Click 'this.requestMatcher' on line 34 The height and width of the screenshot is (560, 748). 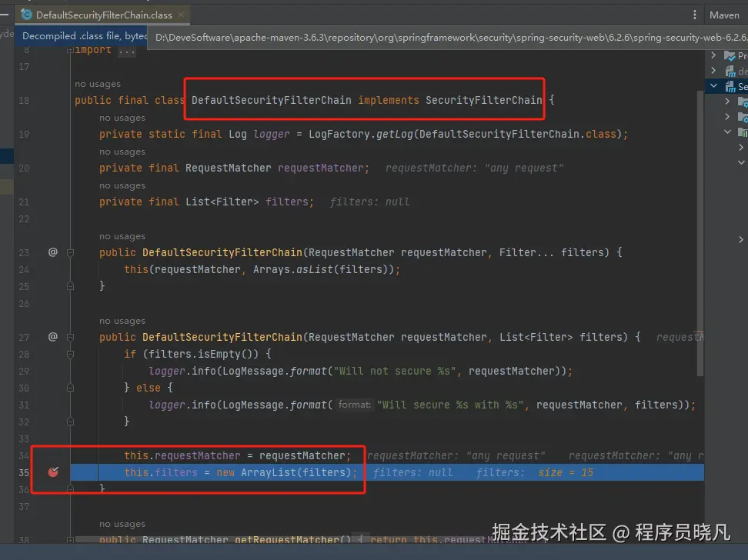[182, 455]
